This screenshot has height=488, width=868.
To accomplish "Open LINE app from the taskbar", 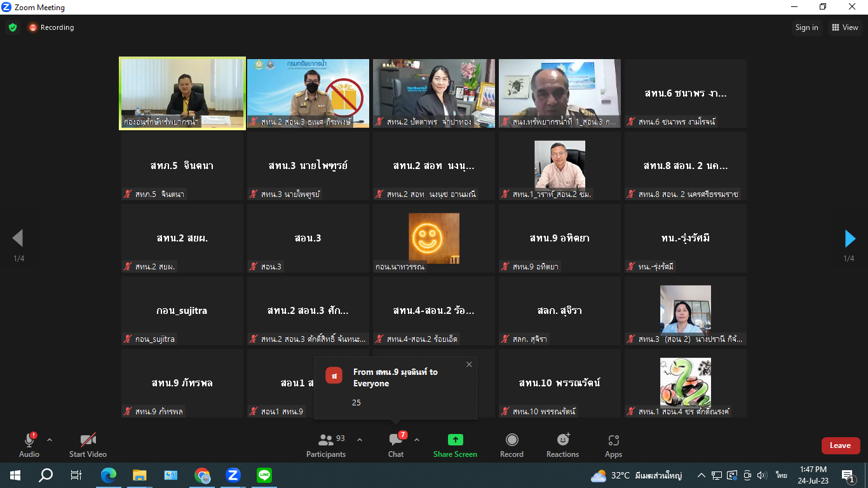I will 264,475.
